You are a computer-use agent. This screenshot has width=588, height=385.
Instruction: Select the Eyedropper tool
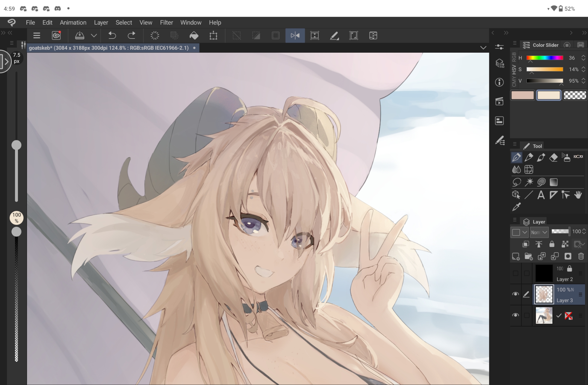point(517,207)
